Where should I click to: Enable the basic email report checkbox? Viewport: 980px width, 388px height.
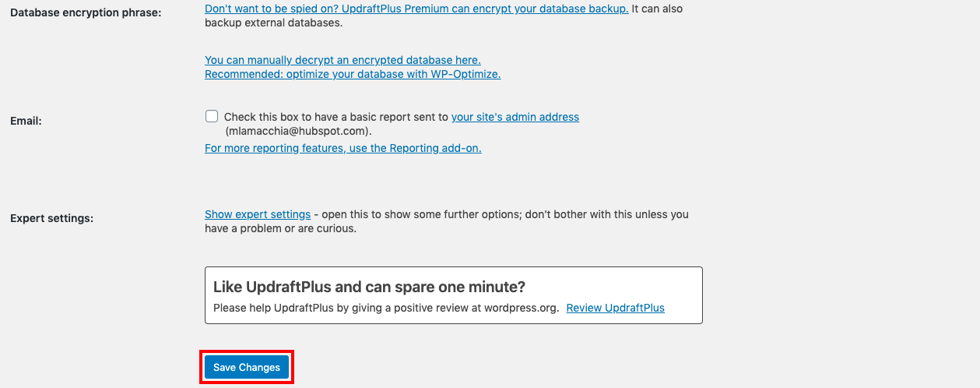(212, 116)
